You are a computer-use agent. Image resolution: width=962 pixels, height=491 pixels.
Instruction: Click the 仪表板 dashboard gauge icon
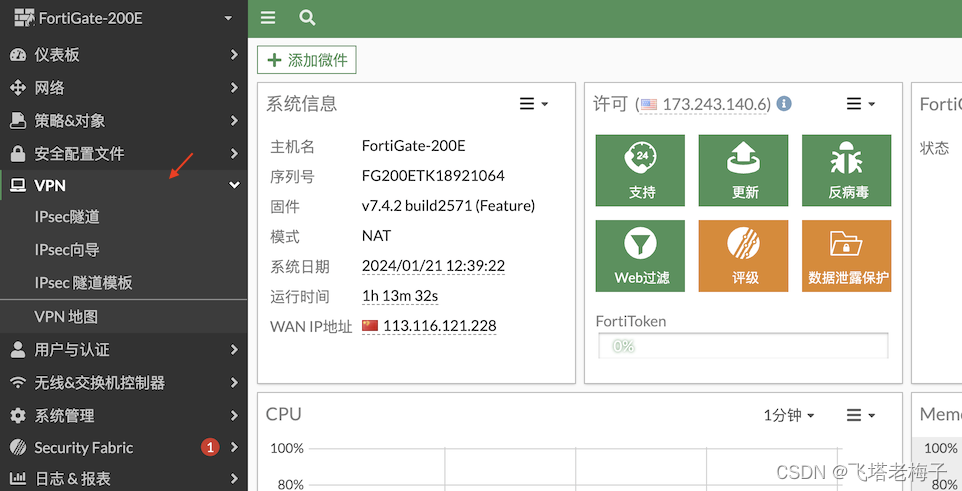[18, 55]
